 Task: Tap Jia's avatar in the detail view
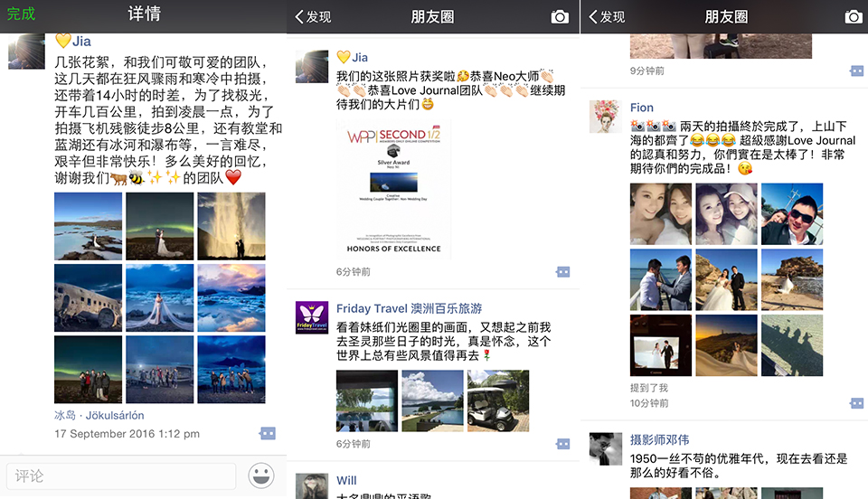(26, 51)
